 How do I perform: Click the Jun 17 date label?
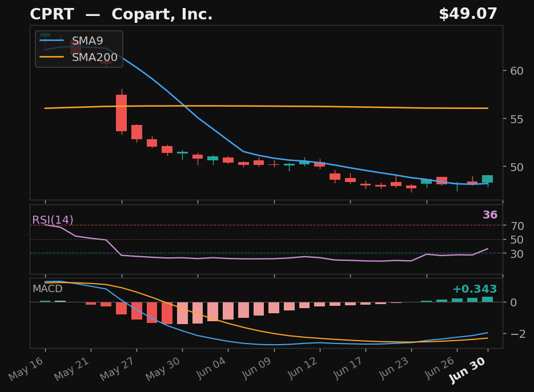tap(348, 368)
